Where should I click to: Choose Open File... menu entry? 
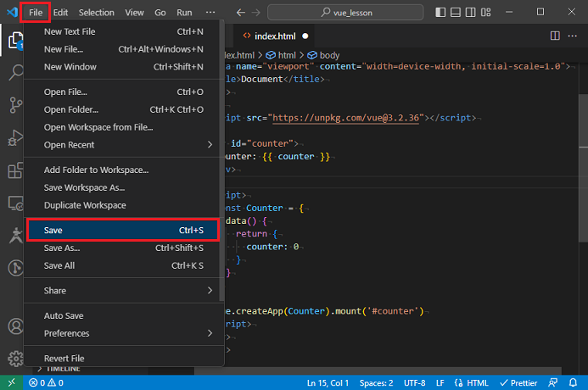pos(124,92)
